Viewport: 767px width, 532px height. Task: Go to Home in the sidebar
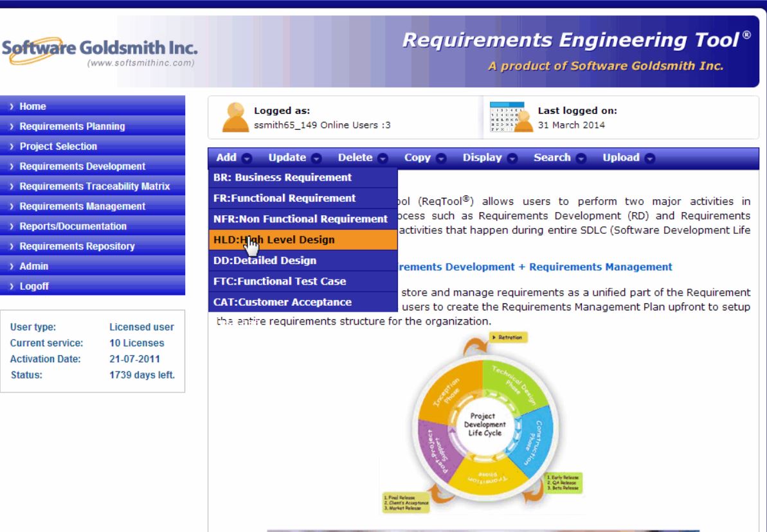[x=93, y=106]
